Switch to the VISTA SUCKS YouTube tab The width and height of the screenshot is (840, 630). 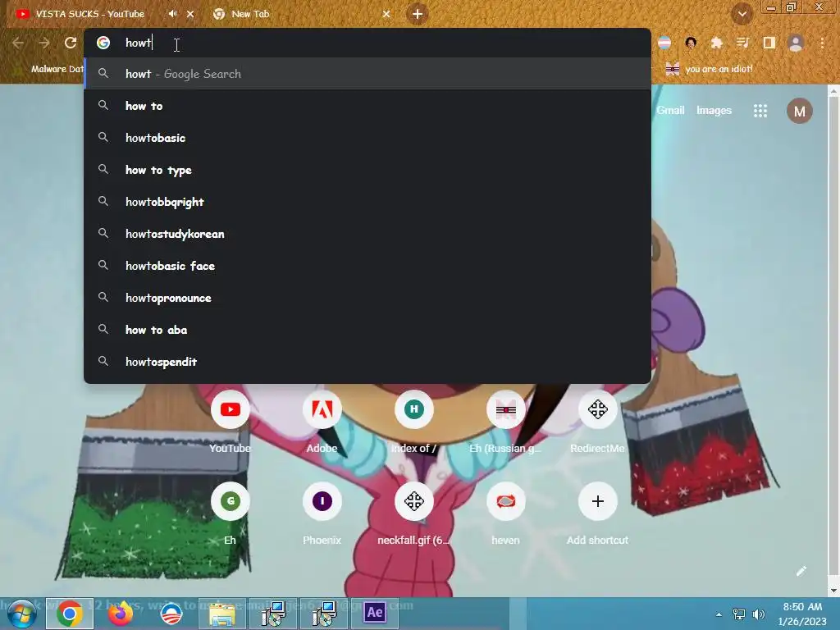(89, 14)
